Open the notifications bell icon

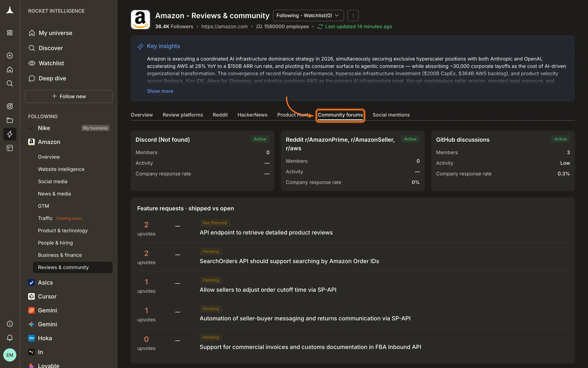coord(10,338)
